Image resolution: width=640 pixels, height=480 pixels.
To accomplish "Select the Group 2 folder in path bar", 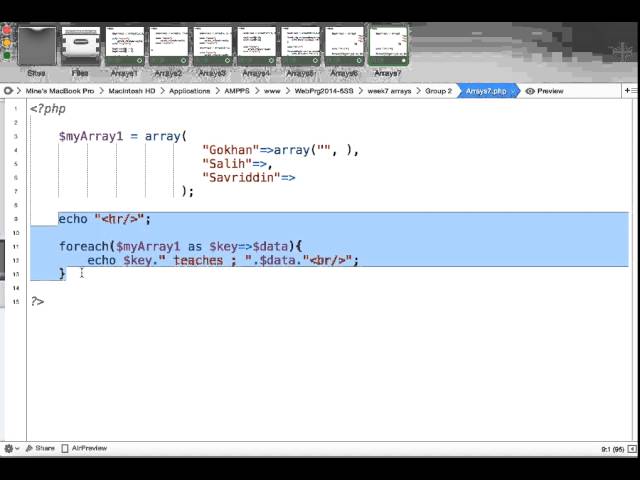I will (438, 91).
